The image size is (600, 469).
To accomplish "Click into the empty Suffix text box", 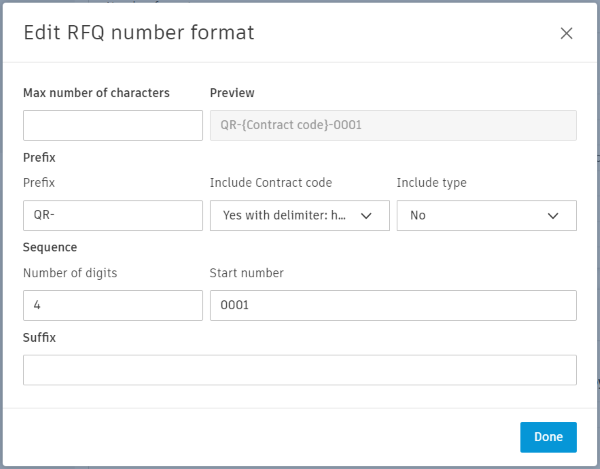I will pos(300,370).
